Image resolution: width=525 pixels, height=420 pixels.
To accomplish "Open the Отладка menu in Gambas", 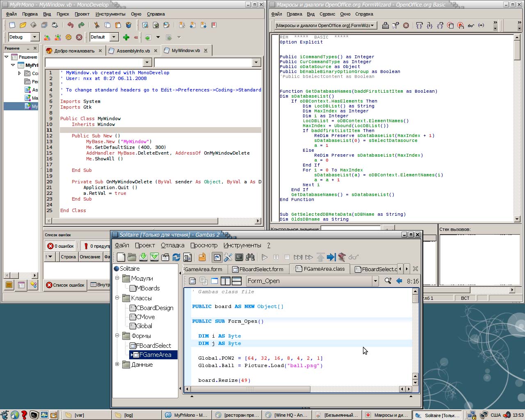I will pyautogui.click(x=172, y=245).
